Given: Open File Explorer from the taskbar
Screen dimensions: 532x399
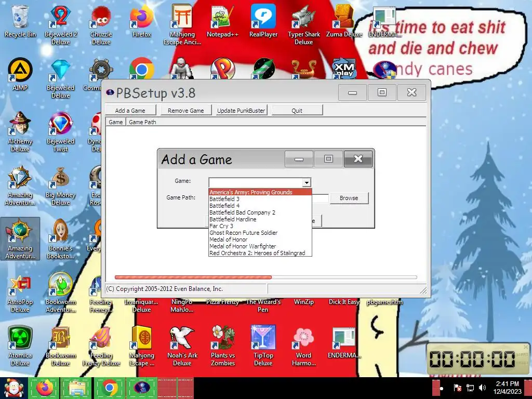Looking at the screenshot, I should click(77, 388).
